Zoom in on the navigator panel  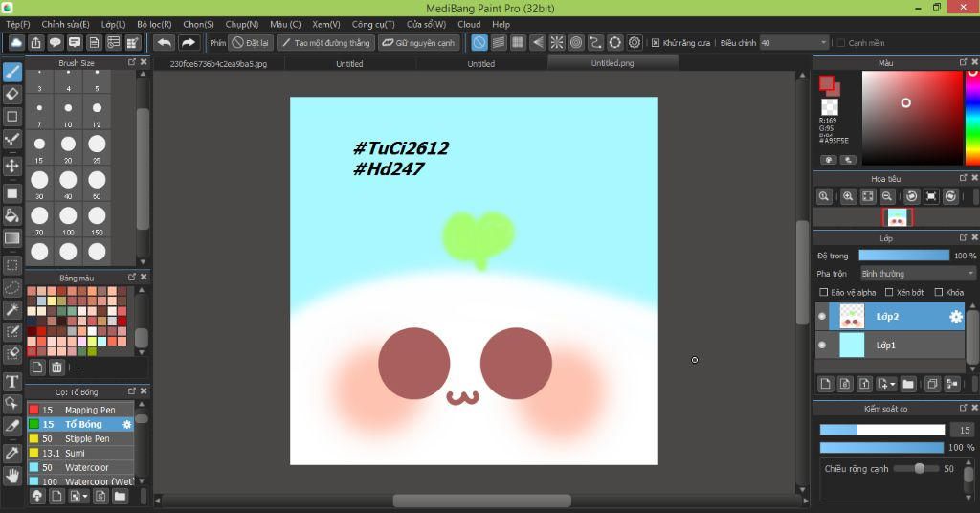(x=848, y=196)
